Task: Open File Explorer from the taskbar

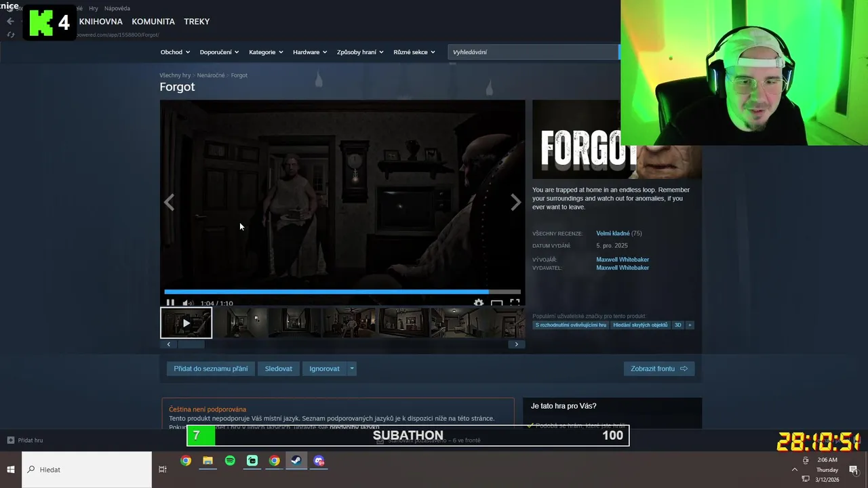Action: point(208,461)
